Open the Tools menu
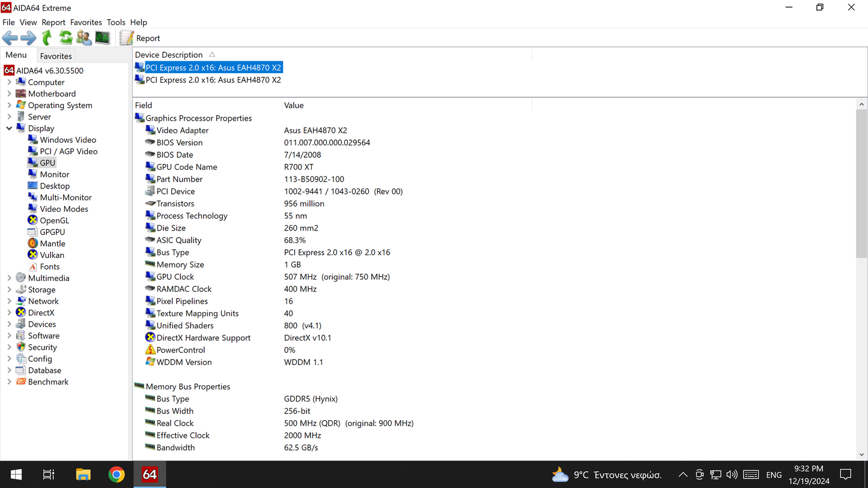868x488 pixels. point(116,22)
